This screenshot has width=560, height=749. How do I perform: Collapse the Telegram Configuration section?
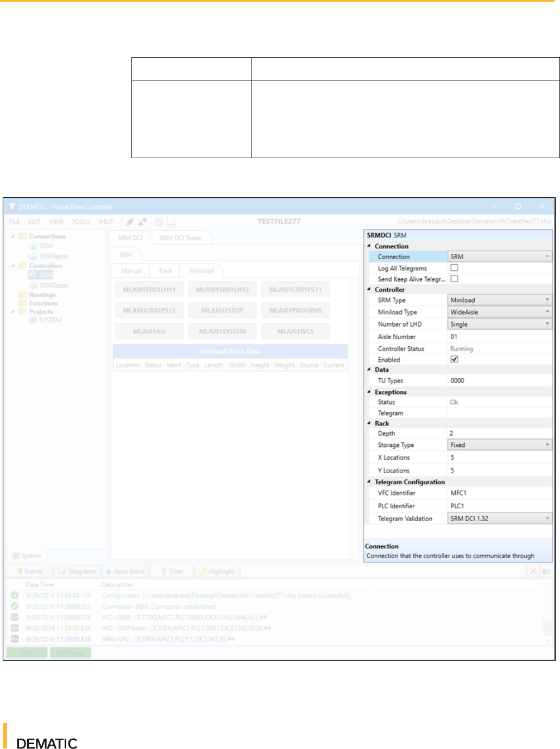tap(369, 482)
